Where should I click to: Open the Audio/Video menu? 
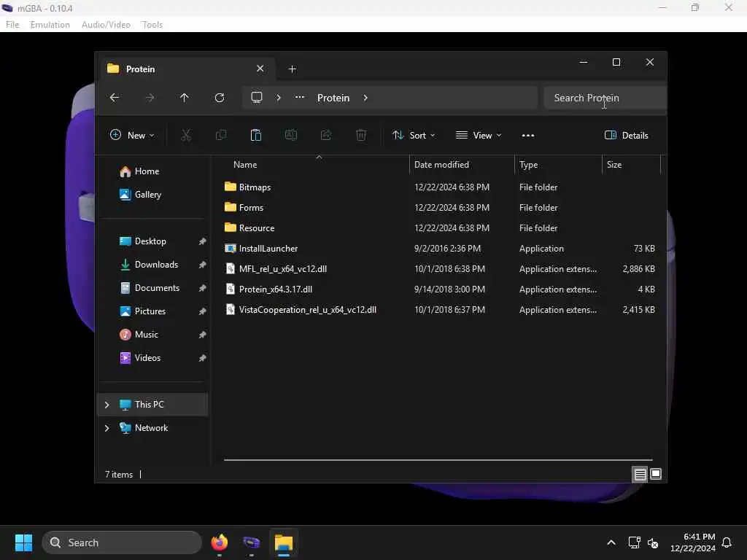pyautogui.click(x=106, y=25)
